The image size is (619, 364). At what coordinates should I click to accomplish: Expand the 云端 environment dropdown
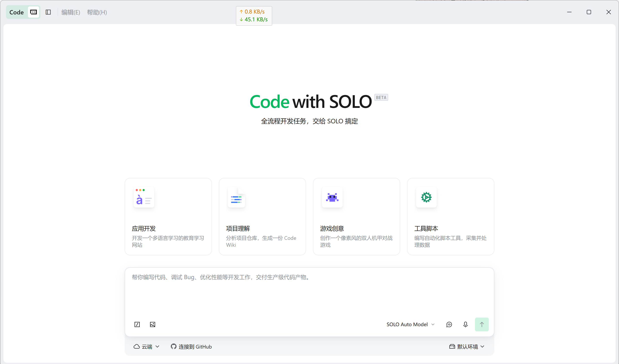[146, 347]
